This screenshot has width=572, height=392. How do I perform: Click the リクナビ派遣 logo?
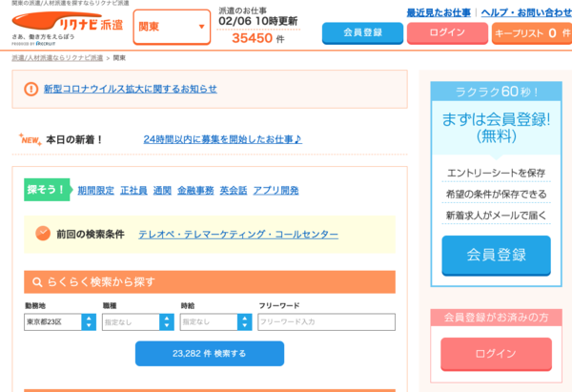(67, 22)
